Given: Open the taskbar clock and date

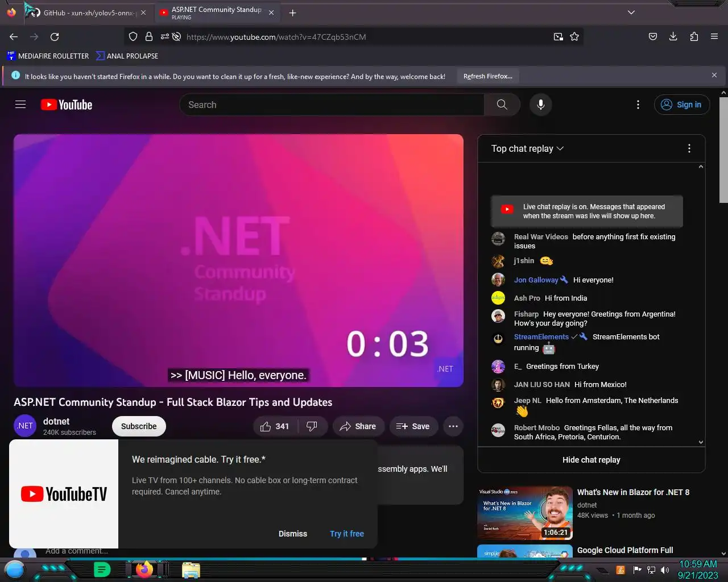Looking at the screenshot, I should coord(698,569).
